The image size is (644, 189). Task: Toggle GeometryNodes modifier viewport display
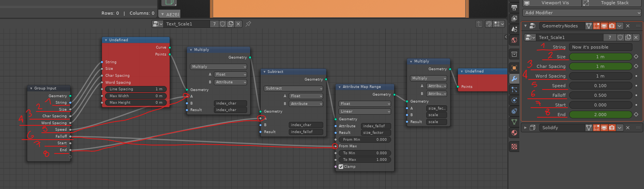[x=604, y=26]
